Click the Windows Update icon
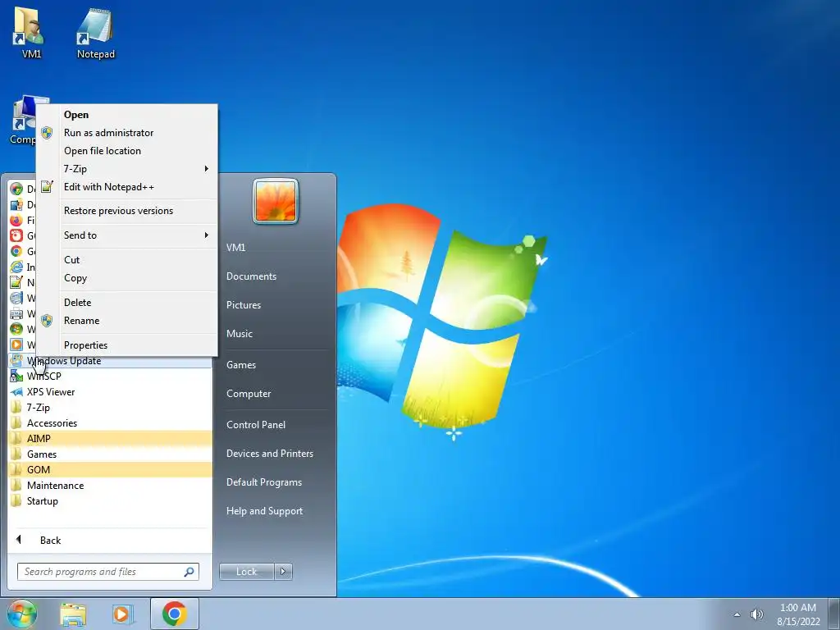Viewport: 840px width, 630px height. (x=16, y=361)
